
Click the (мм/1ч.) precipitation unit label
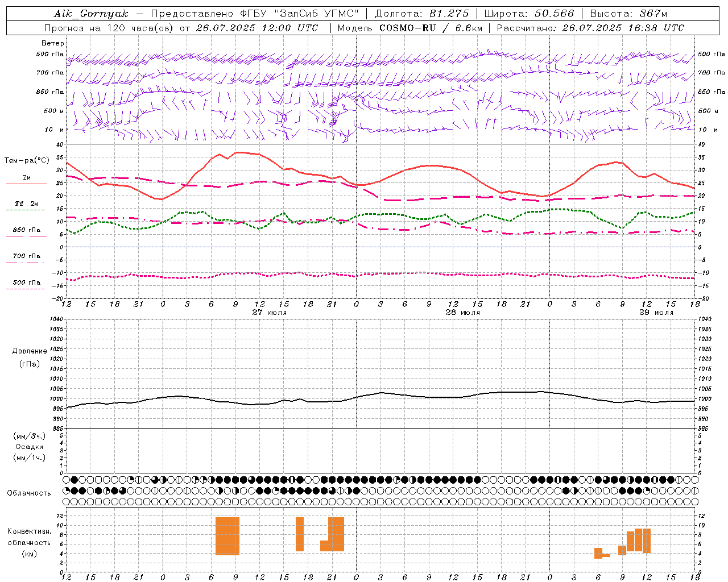tap(30, 458)
